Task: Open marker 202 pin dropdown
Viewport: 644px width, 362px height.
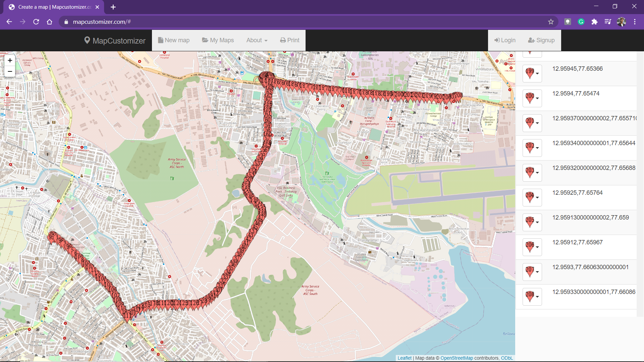Action: tap(532, 148)
